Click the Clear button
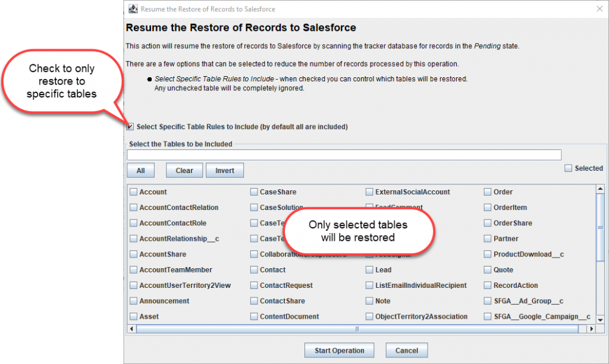This screenshot has width=609, height=364. pyautogui.click(x=184, y=171)
